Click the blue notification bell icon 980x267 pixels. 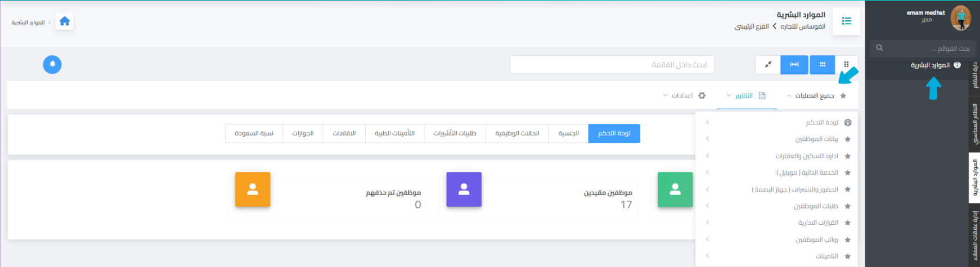tap(52, 64)
